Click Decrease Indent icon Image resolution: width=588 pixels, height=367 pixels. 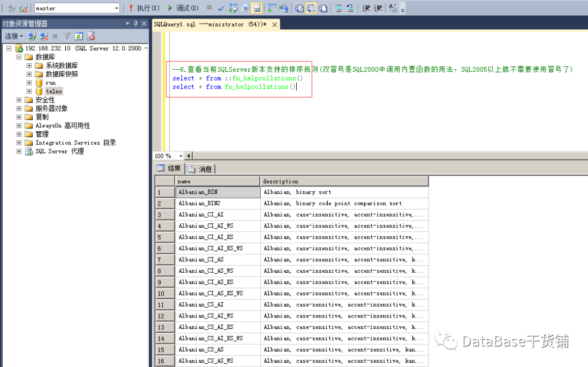pyautogui.click(x=366, y=8)
